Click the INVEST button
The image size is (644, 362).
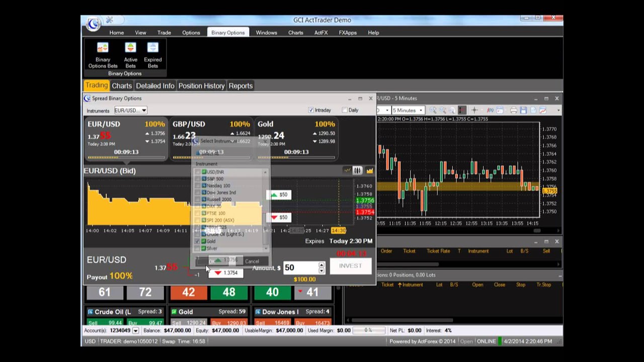(350, 266)
